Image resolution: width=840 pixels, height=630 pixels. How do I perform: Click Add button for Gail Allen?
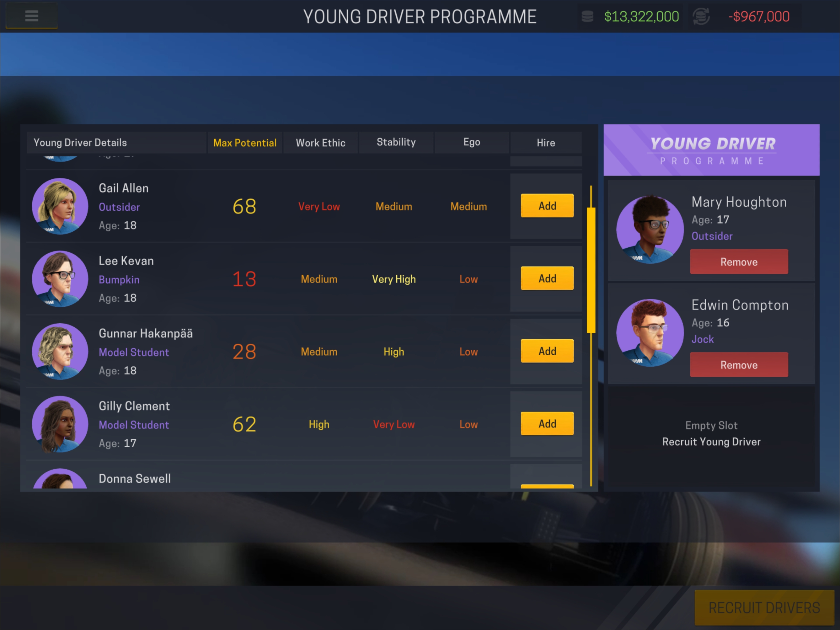coord(546,206)
